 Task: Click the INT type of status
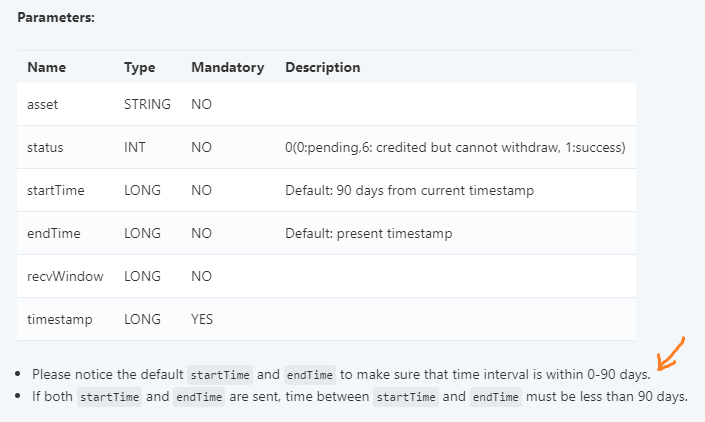[135, 147]
